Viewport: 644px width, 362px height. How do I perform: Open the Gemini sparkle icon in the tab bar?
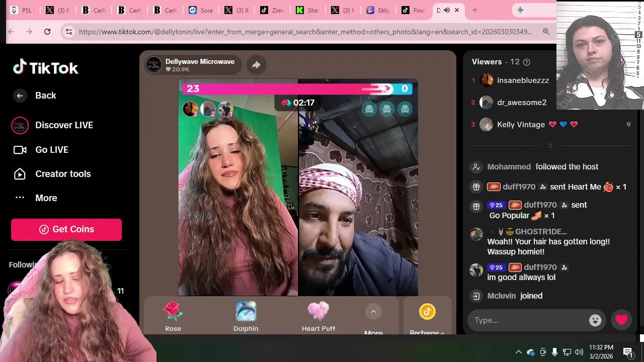[520, 10]
